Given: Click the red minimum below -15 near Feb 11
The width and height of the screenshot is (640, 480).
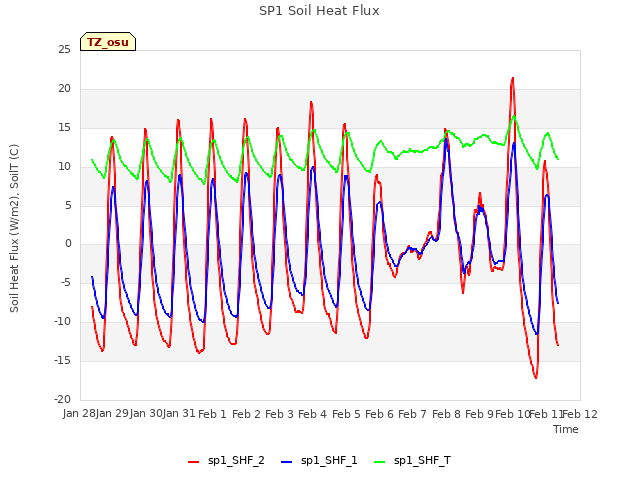Looking at the screenshot, I should (x=536, y=378).
